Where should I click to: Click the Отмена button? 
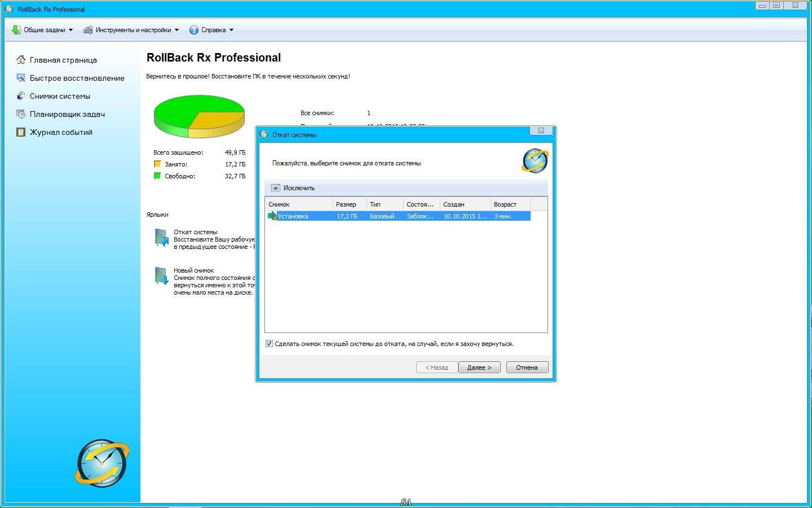[x=527, y=367]
